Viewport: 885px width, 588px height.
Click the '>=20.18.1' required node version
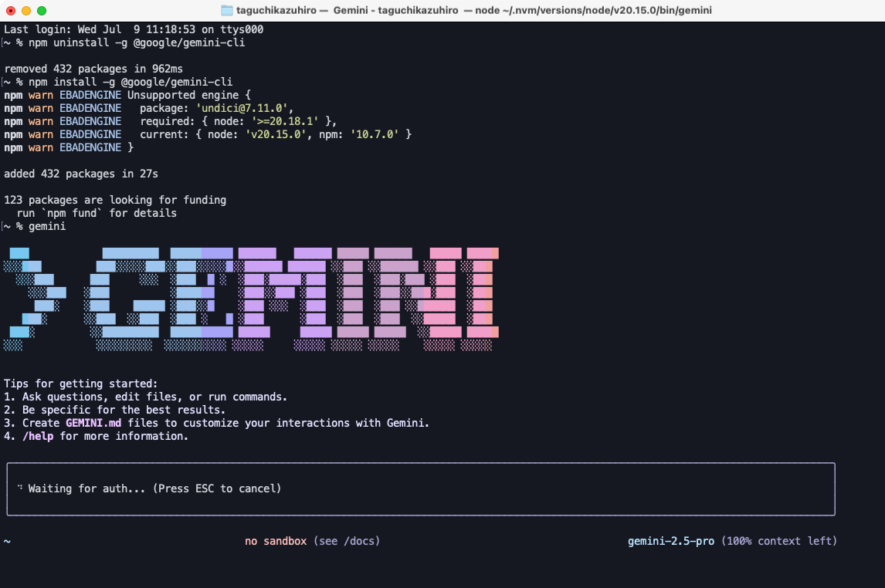(x=285, y=121)
